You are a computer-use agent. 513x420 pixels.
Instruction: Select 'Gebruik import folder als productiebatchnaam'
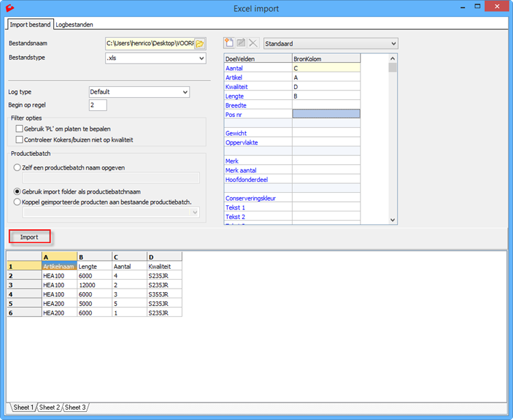[x=17, y=192]
